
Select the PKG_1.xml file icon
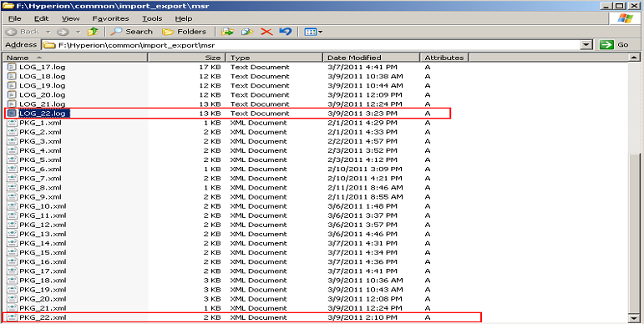[12, 123]
